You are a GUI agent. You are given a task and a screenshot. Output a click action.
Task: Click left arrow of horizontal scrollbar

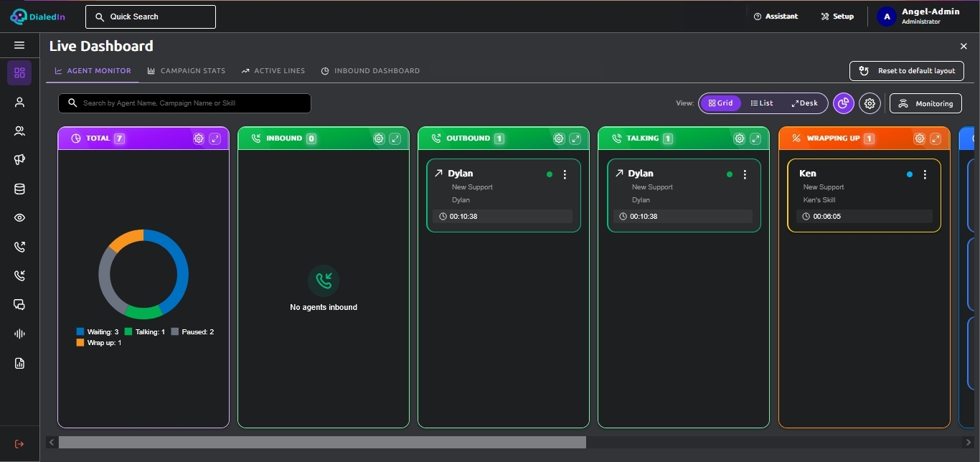pos(51,443)
